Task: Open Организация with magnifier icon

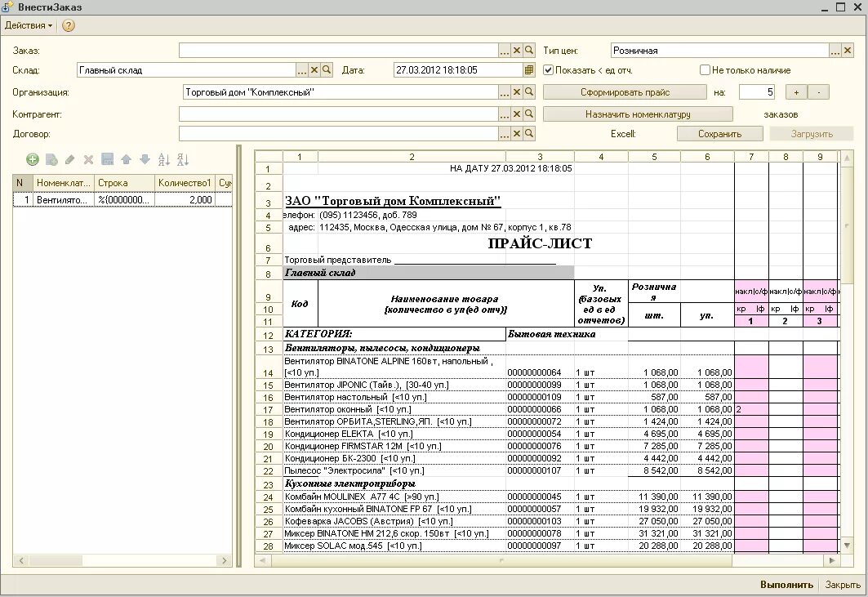Action: pos(529,92)
